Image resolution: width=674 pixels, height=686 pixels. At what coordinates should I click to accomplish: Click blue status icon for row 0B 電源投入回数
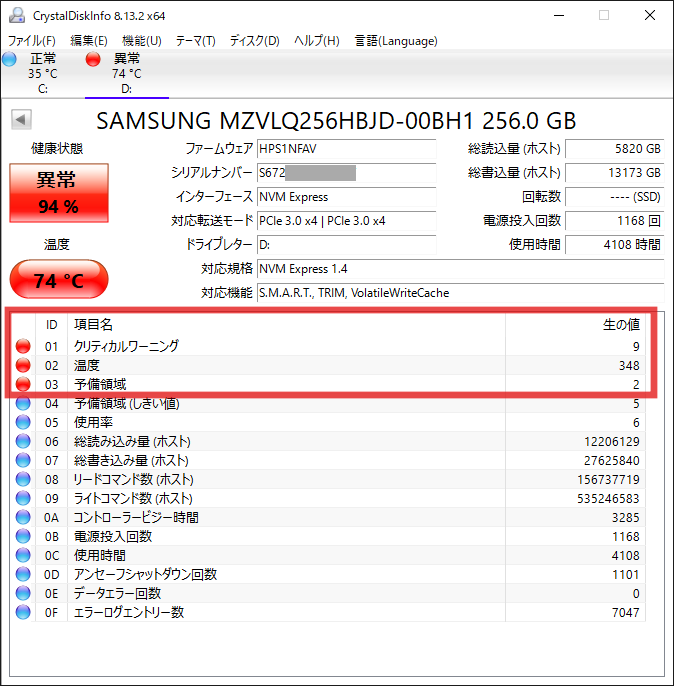click(x=23, y=536)
